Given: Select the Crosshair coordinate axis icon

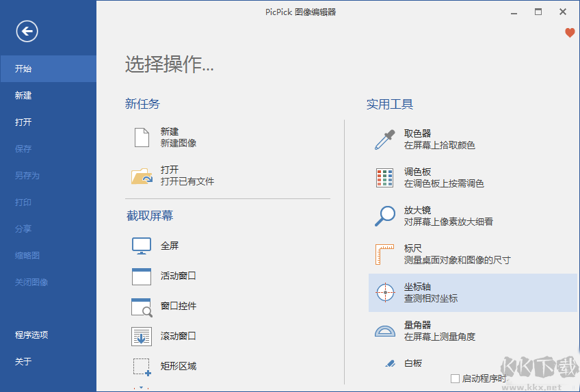Looking at the screenshot, I should pyautogui.click(x=386, y=293).
